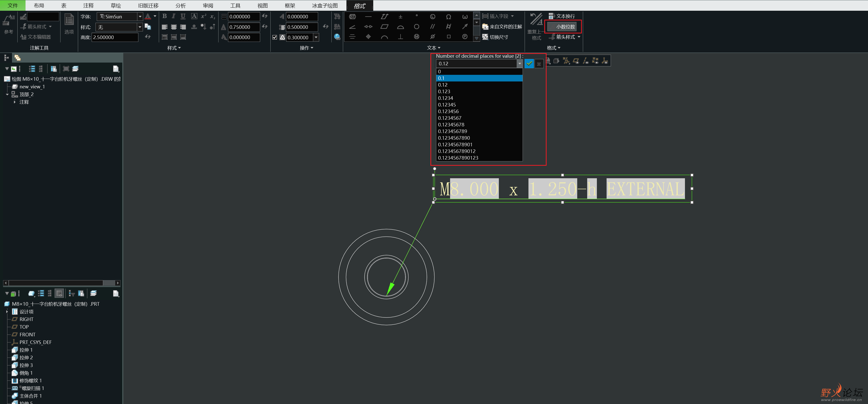Image resolution: width=868 pixels, height=404 pixels.
Task: Switch to the 布局 ribbon tab
Action: tap(39, 5)
